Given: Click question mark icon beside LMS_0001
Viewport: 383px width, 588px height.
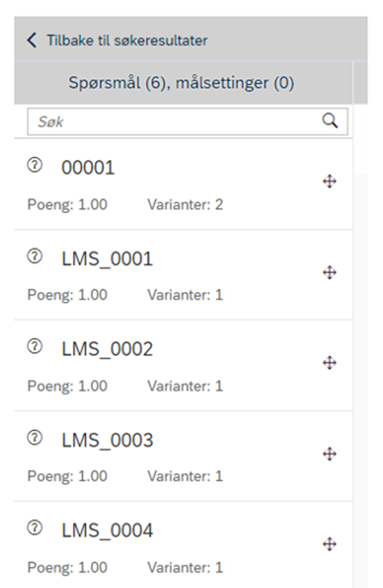Looking at the screenshot, I should pos(35,256).
